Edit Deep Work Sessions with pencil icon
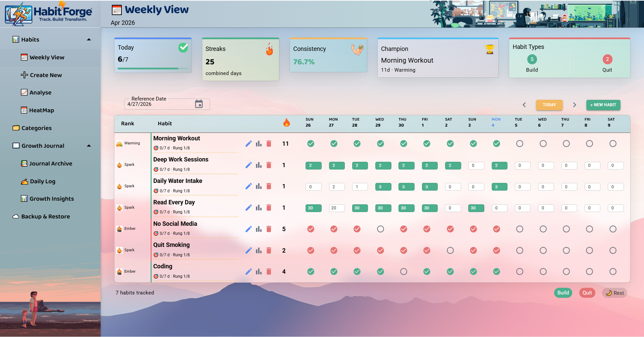644x337 pixels. [249, 165]
